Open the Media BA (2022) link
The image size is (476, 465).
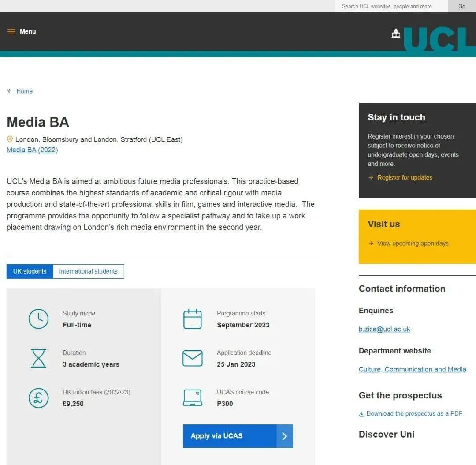(32, 150)
